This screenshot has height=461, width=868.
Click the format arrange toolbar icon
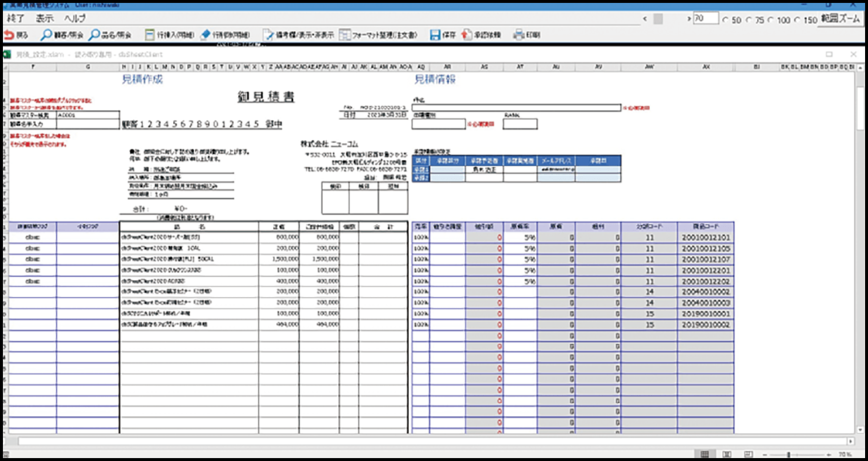pyautogui.click(x=345, y=35)
